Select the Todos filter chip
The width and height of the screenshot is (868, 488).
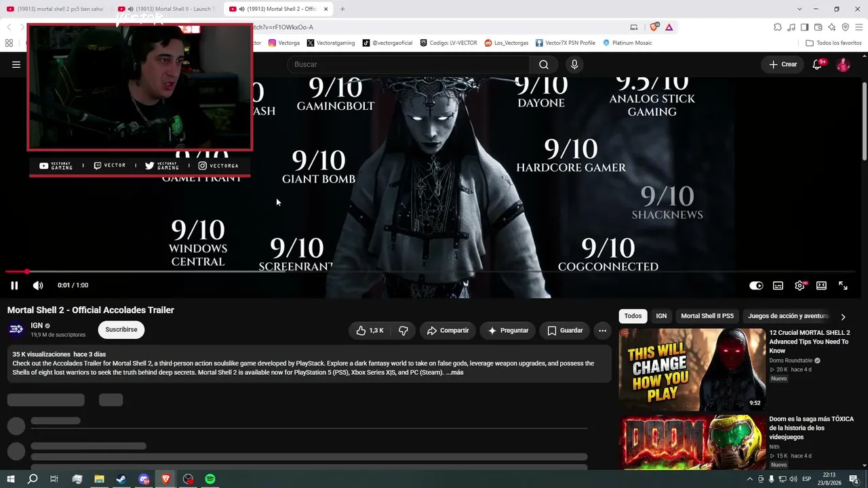point(633,316)
